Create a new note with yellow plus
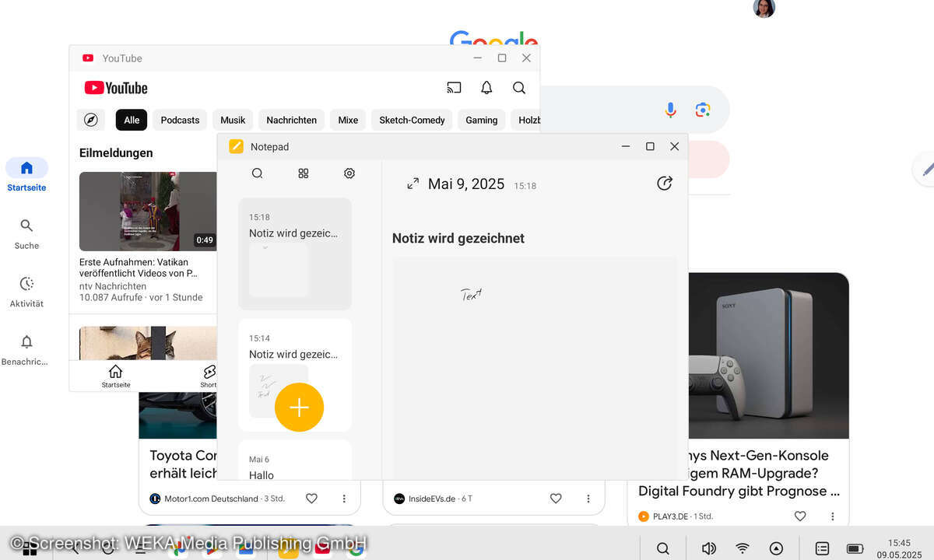 click(299, 408)
